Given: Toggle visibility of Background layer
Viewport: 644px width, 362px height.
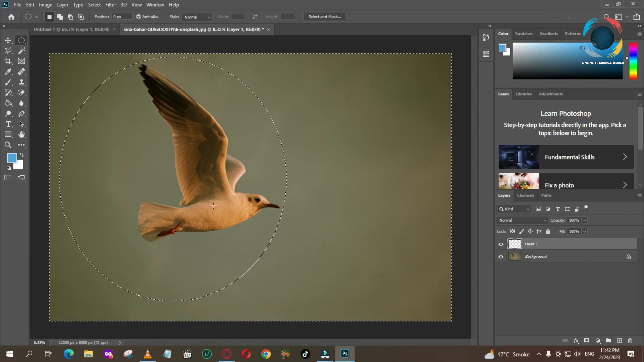Looking at the screenshot, I should click(x=501, y=256).
